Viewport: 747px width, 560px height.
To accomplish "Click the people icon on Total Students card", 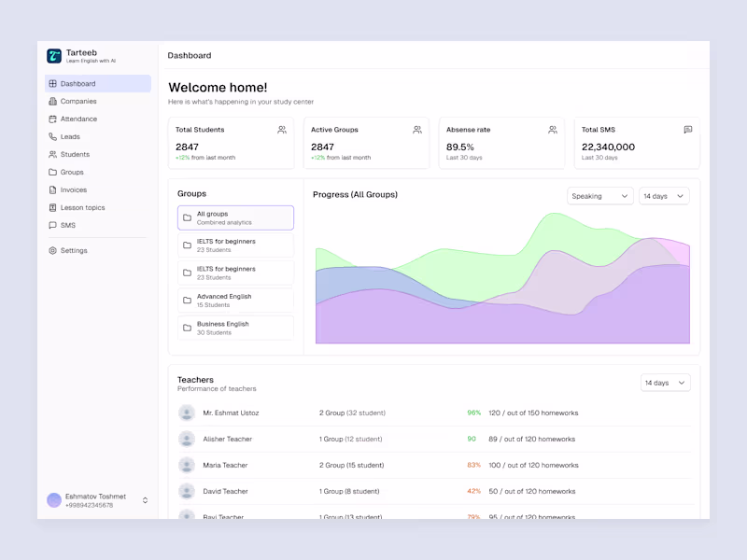I will (282, 130).
